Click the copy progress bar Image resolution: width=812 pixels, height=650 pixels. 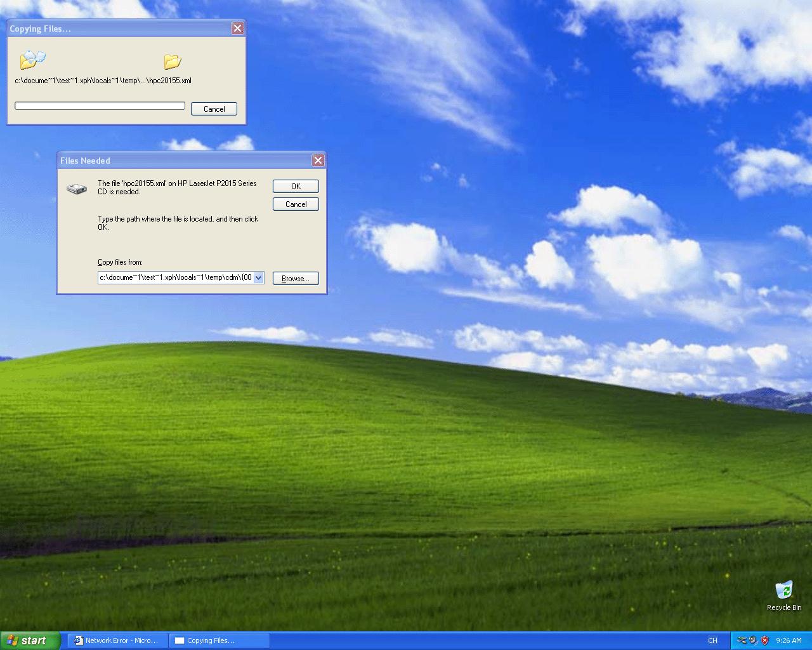coord(100,106)
